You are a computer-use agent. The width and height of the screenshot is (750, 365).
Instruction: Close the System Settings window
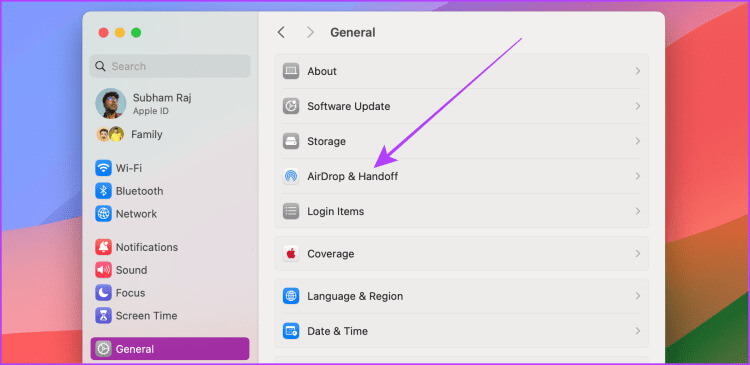click(103, 33)
